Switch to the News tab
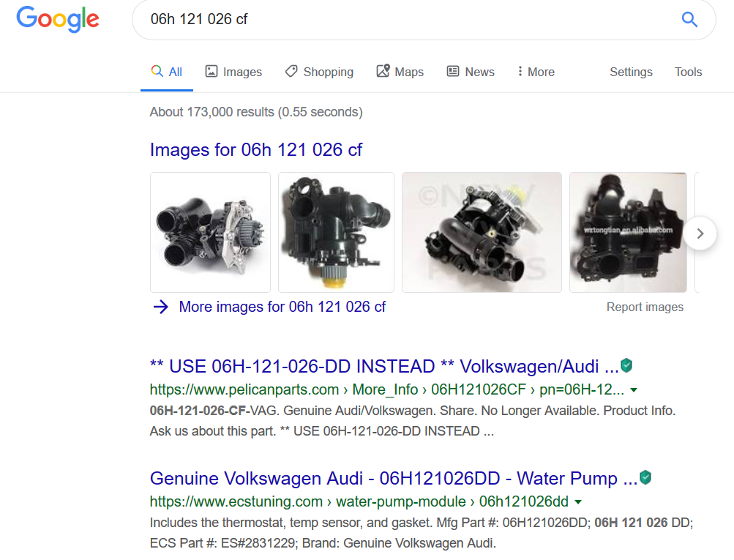This screenshot has height=560, width=734. coord(471,72)
